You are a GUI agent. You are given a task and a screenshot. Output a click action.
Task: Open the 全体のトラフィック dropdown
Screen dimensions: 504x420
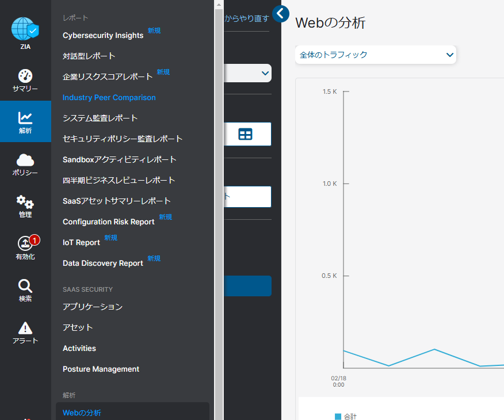pos(376,55)
